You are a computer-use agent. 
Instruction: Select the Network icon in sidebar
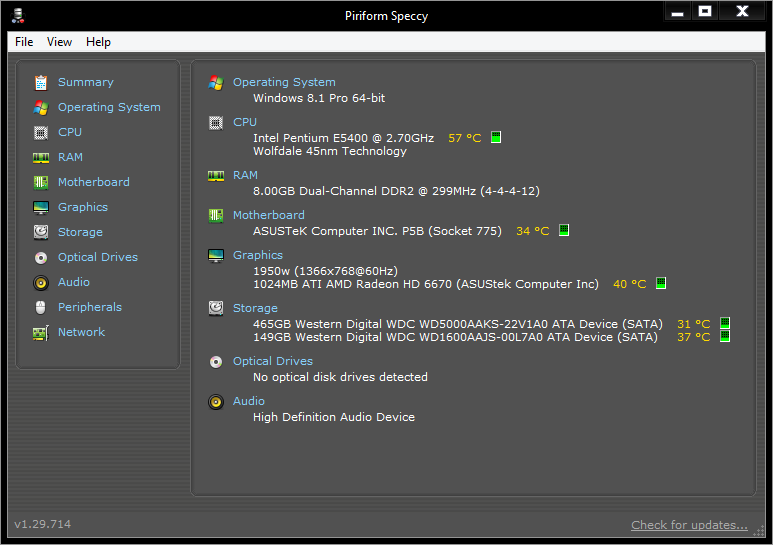(41, 332)
